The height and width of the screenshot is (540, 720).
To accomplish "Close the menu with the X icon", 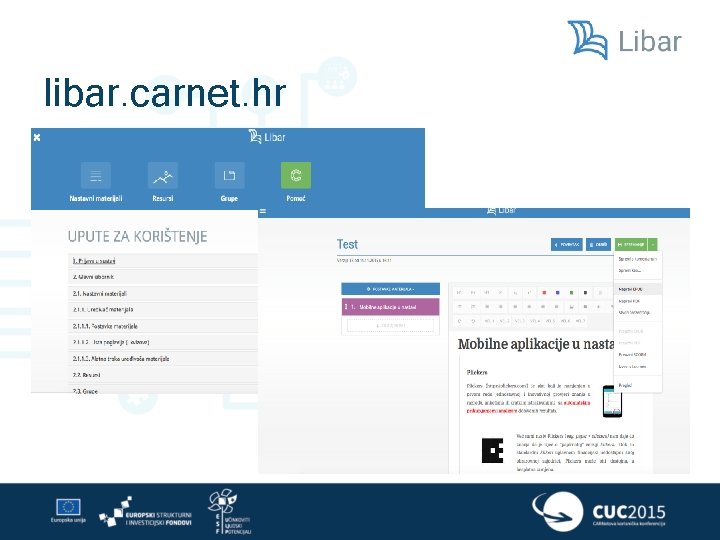I will pyautogui.click(x=37, y=137).
